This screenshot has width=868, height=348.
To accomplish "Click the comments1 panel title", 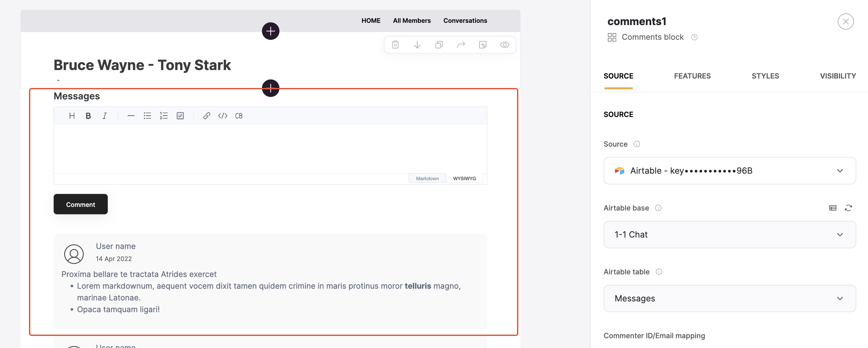I will point(637,21).
